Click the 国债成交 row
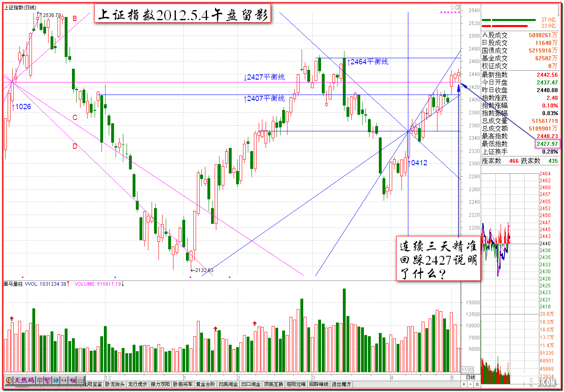The image size is (564, 392). 520,51
